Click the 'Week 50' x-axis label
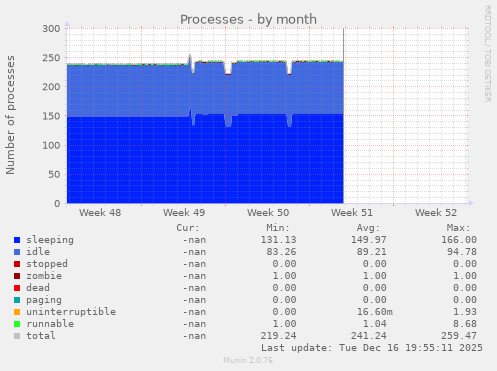Screen dimensions: 497x371 (268, 213)
